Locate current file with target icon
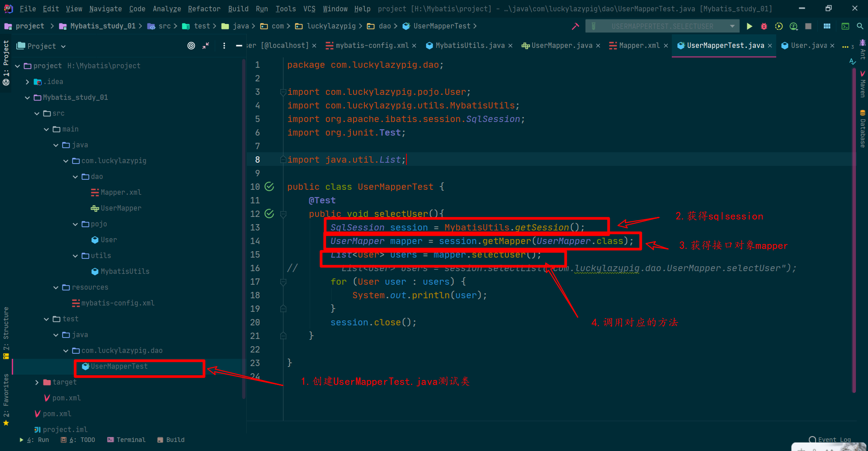Screen dimensions: 868x451 [x=191, y=46]
